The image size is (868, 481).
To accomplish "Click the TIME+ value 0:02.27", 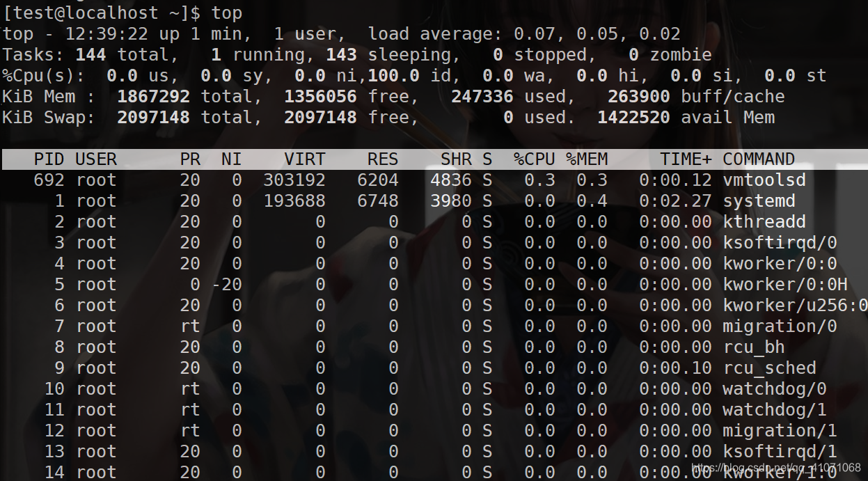I will (675, 201).
